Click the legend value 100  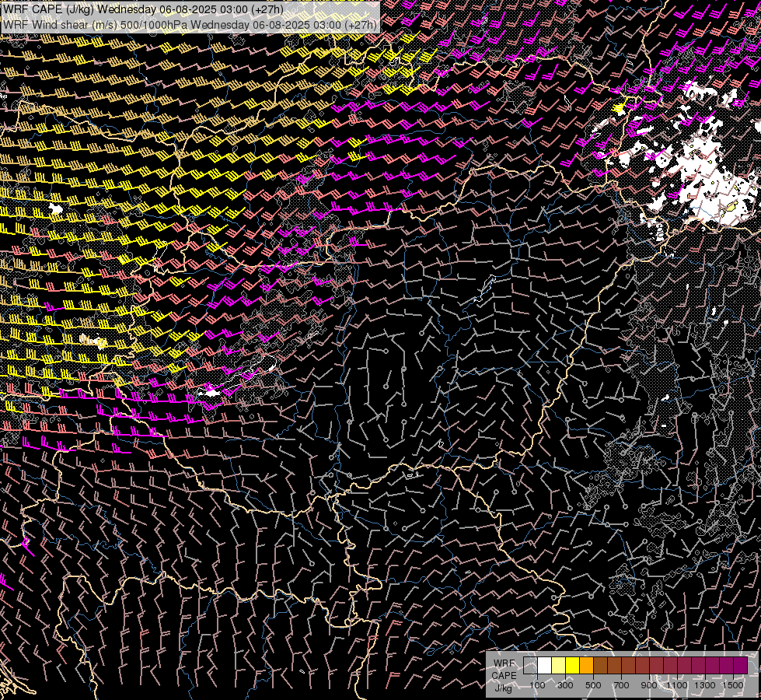click(x=537, y=685)
